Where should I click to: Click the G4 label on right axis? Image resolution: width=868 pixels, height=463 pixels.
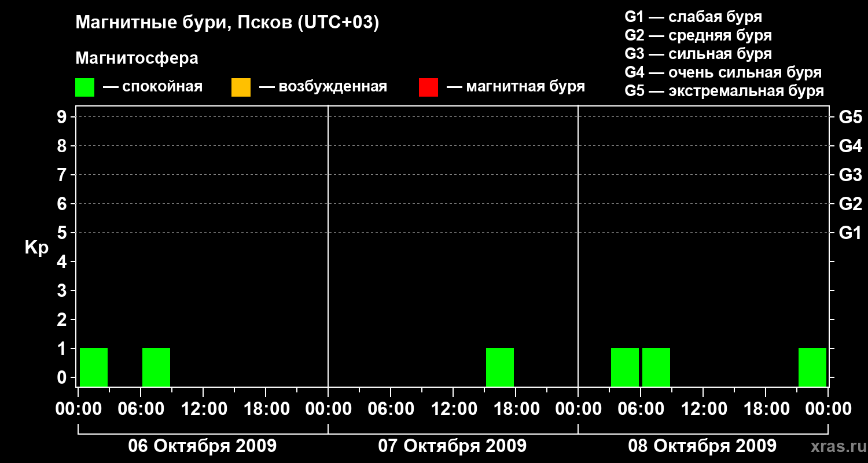pyautogui.click(x=851, y=146)
